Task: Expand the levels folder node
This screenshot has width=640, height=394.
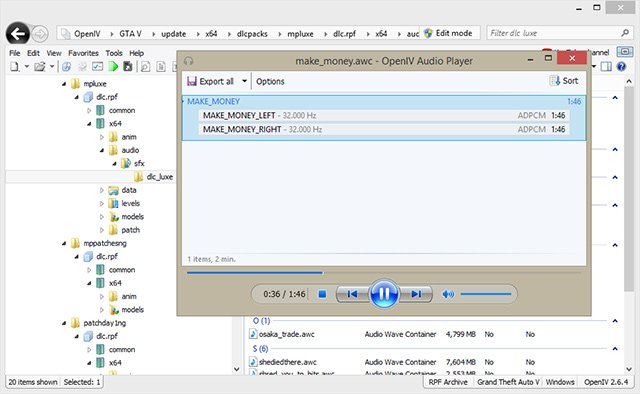Action: point(102,203)
